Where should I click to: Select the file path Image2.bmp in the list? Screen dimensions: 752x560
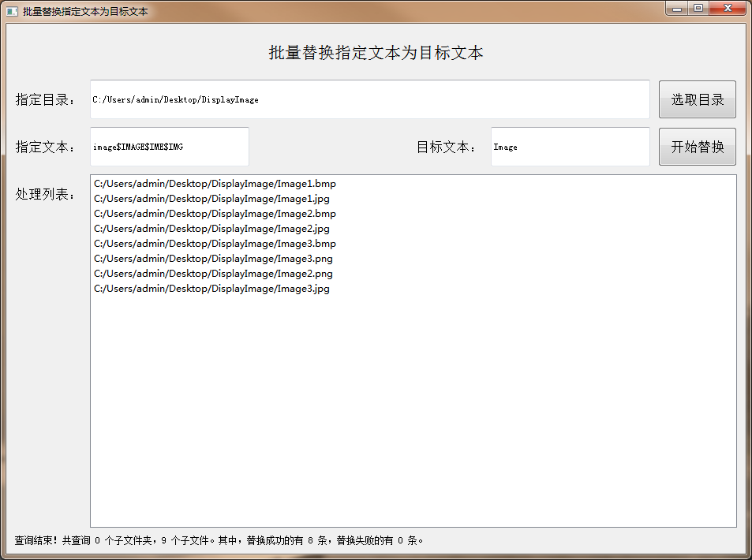click(213, 213)
